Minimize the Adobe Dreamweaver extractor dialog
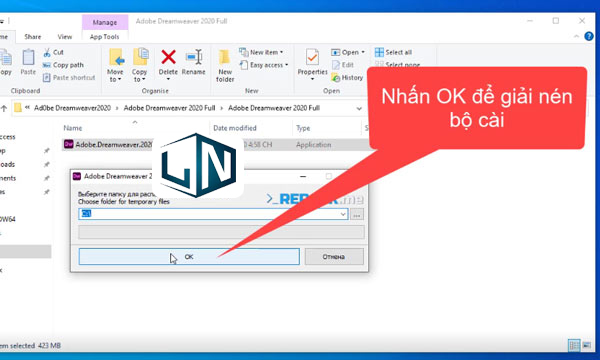Image resolution: width=600 pixels, height=360 pixels. coord(303,176)
